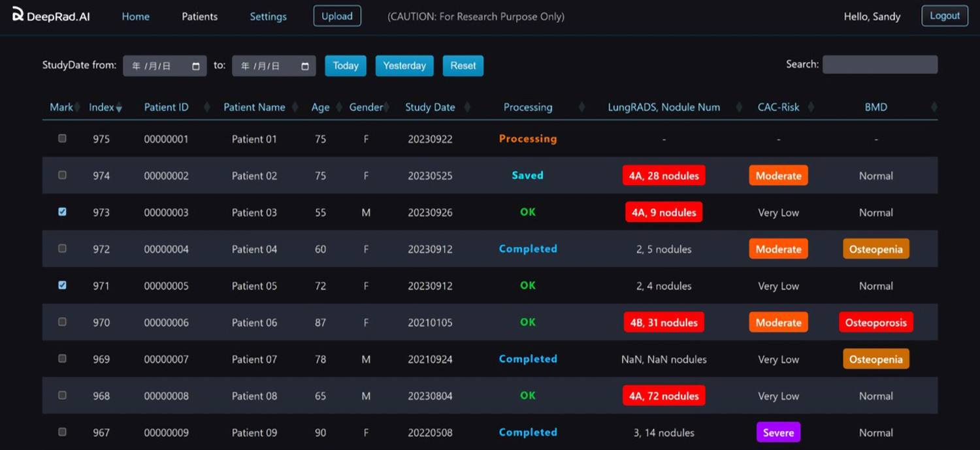Open calendar picker in StudyDate to field
Viewport: 980px width, 450px height.
305,66
